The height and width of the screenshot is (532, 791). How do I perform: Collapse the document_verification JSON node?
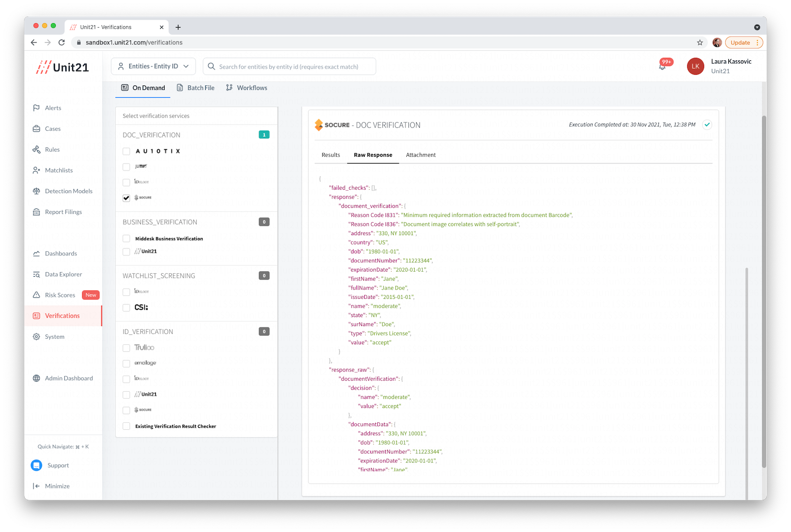click(x=404, y=206)
